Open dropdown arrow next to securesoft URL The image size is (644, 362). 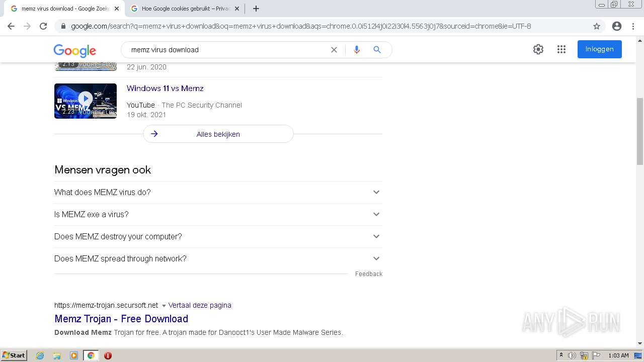[164, 306]
